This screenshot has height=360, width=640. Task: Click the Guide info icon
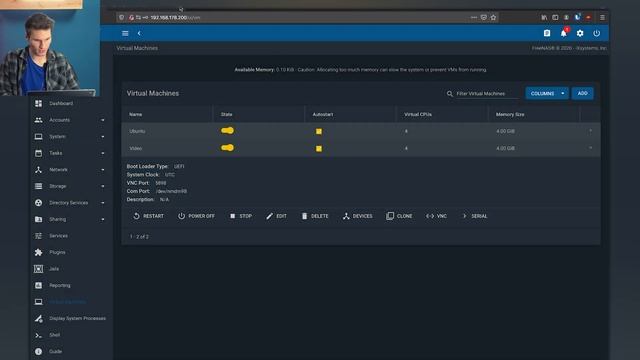[x=38, y=351]
